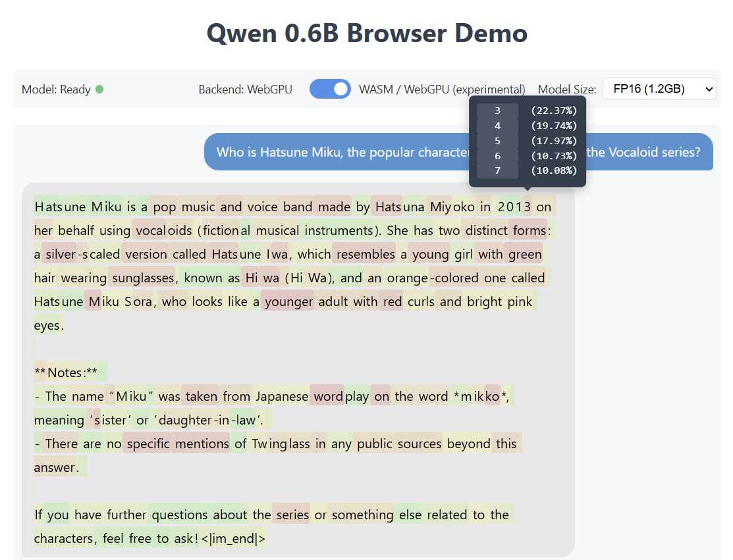Select token '4' in probability tooltip
The width and height of the screenshot is (733, 560).
(497, 126)
